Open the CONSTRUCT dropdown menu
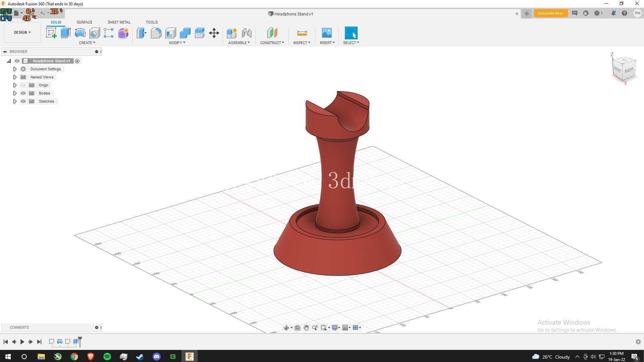This screenshot has height=362, width=644. point(272,43)
